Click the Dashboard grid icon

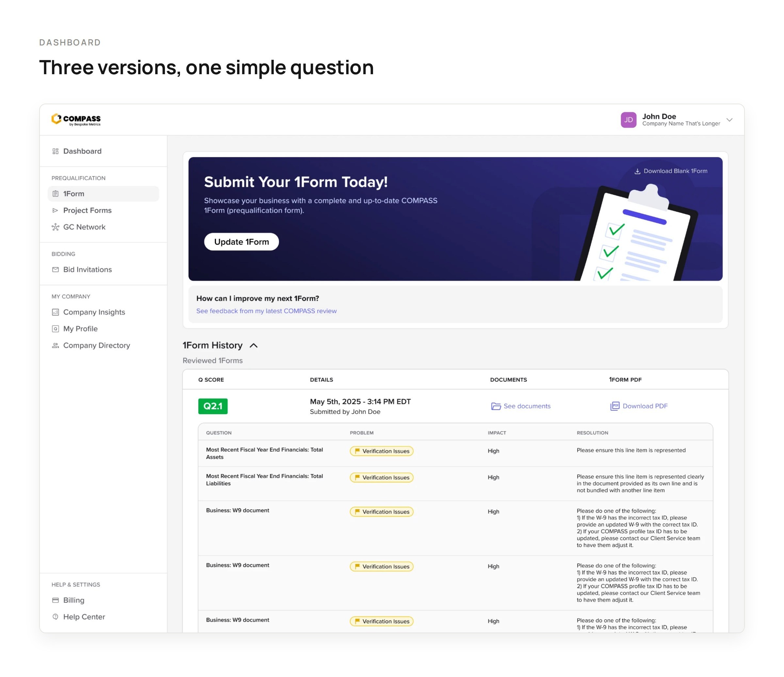55,151
